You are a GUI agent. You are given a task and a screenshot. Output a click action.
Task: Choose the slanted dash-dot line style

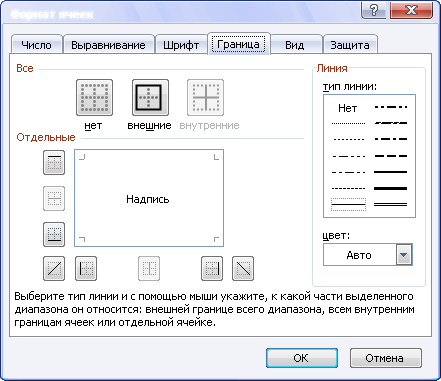click(391, 123)
